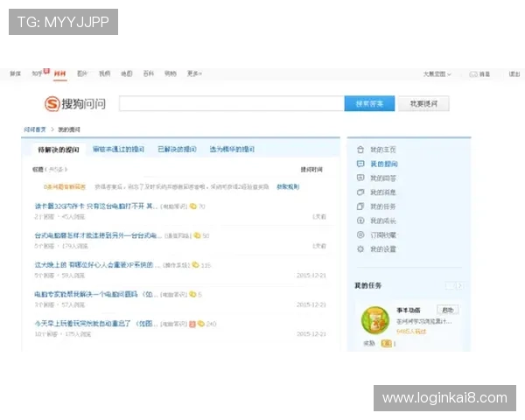525x420 pixels.
Task: Open 我的主页 house icon in sidebar
Action: [x=360, y=150]
